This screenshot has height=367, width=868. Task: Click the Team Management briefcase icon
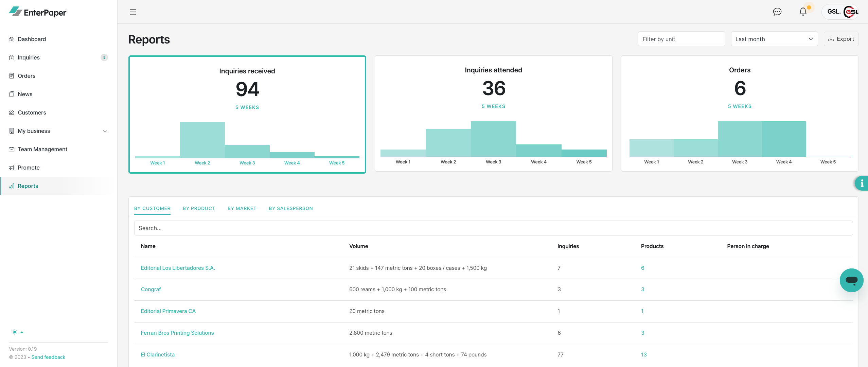click(12, 149)
